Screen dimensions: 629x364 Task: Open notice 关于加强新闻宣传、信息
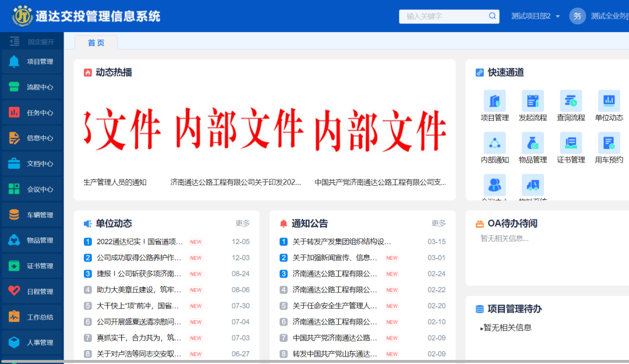pos(334,257)
